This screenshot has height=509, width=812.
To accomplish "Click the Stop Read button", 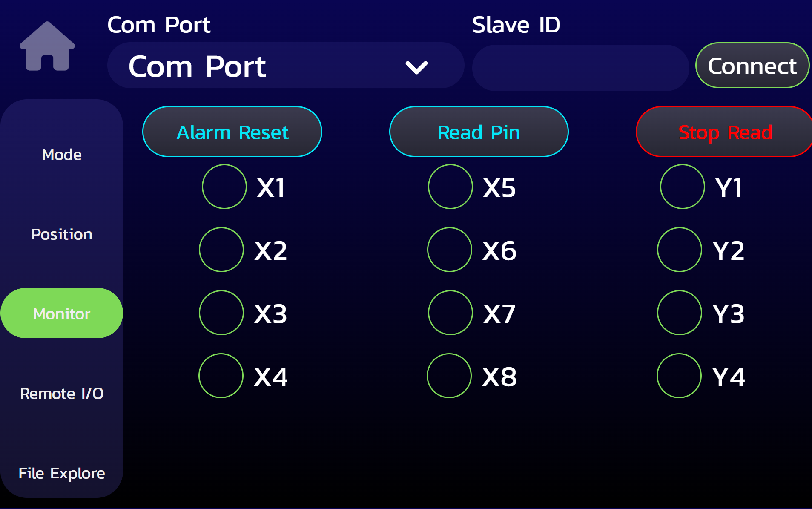I will pyautogui.click(x=725, y=132).
